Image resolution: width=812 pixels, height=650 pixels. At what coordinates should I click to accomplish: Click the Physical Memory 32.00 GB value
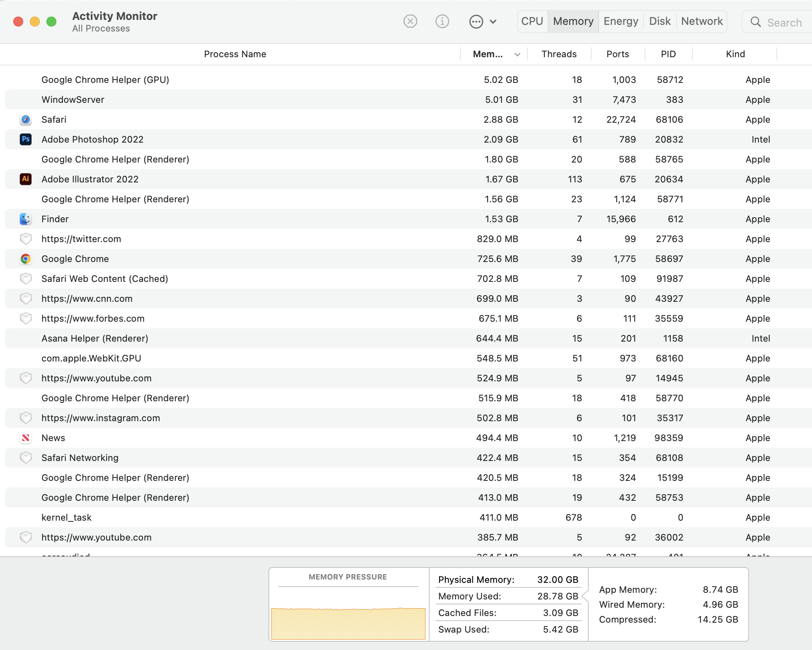558,580
